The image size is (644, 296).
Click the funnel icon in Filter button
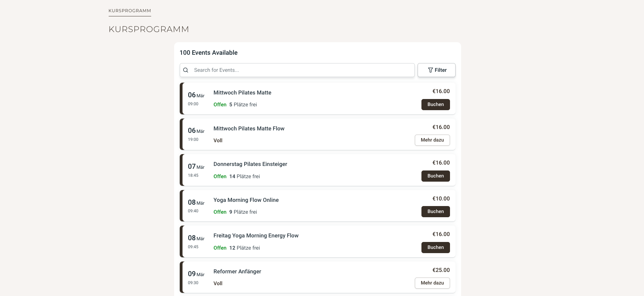coord(430,70)
